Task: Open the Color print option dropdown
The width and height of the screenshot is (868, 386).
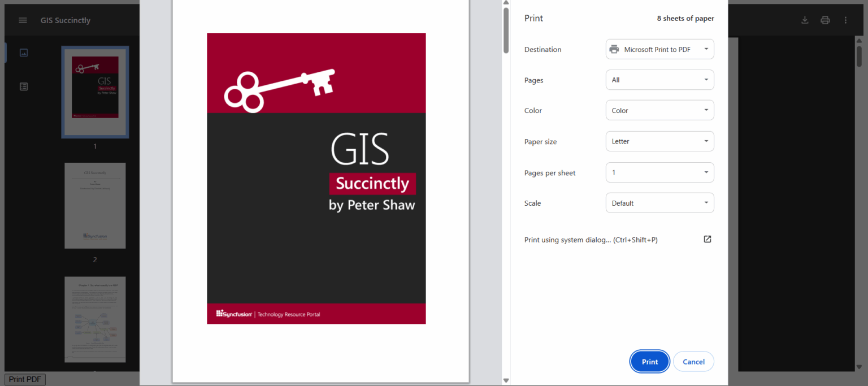Action: pyautogui.click(x=659, y=110)
